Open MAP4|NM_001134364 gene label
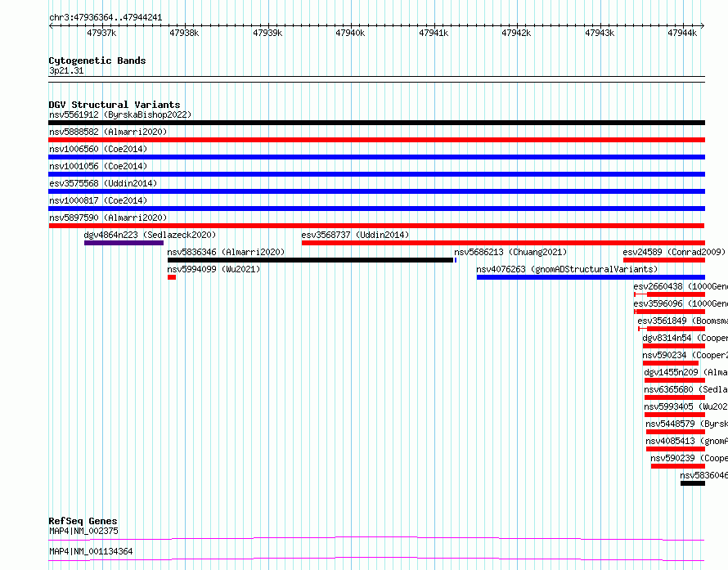Screen dimensions: 728x570 point(91,551)
